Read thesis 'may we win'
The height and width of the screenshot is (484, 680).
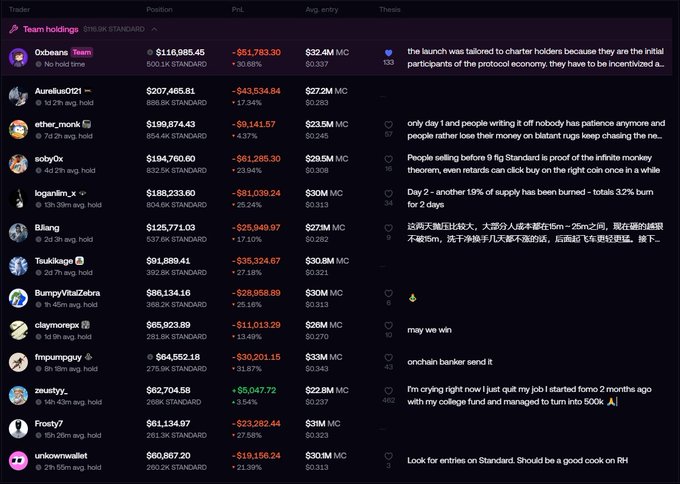429,330
